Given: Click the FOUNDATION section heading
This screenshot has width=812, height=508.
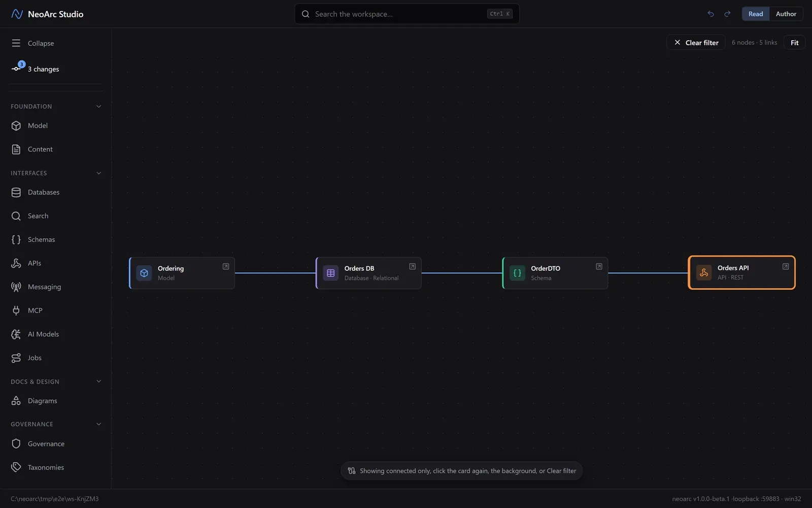Looking at the screenshot, I should click(31, 107).
